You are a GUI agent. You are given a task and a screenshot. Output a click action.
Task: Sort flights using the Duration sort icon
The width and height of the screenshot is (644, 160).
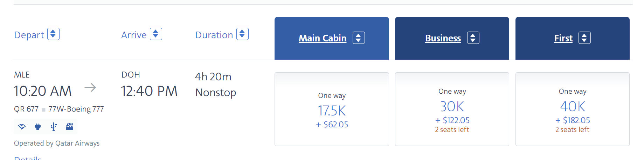click(242, 34)
